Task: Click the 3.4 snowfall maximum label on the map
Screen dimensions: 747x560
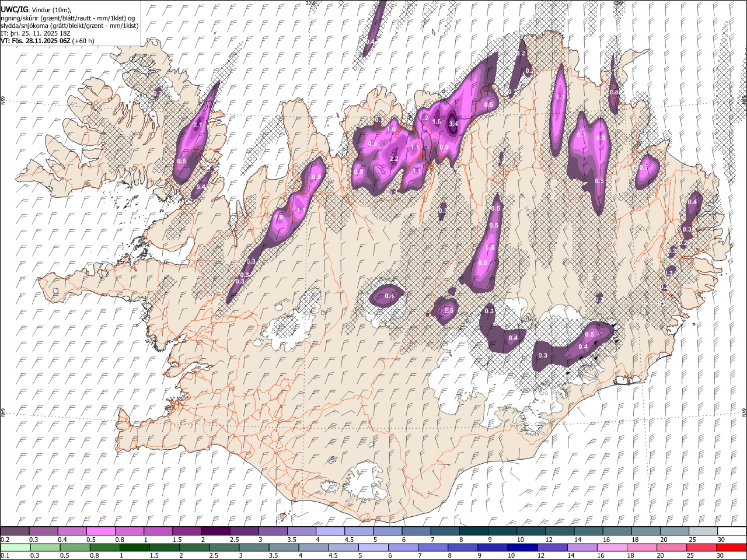Action: tap(453, 124)
